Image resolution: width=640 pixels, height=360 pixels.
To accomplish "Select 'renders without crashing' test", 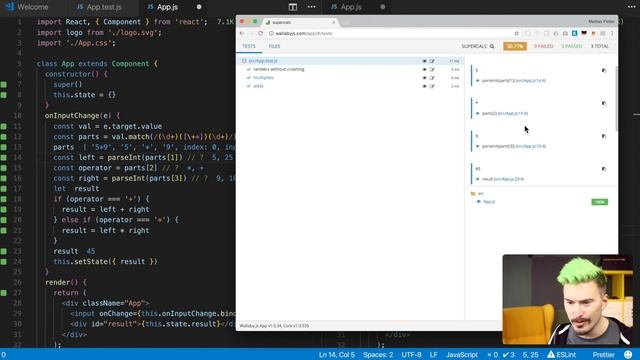I will click(278, 69).
